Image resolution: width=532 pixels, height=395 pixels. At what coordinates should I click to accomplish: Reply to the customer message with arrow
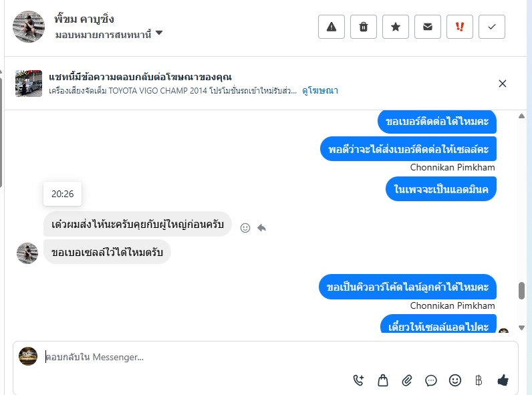[262, 228]
